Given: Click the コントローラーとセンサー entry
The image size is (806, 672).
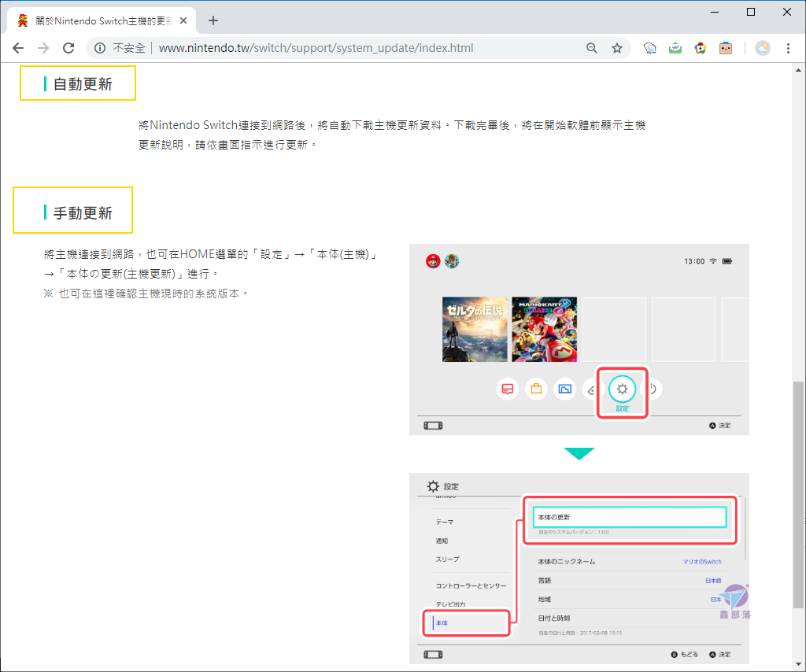Looking at the screenshot, I should tap(471, 585).
